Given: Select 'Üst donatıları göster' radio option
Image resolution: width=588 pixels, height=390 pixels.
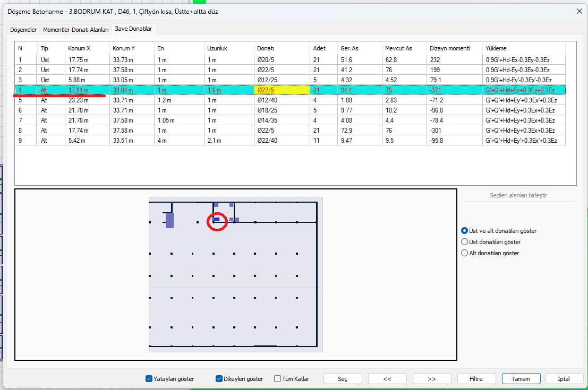Looking at the screenshot, I should 491,242.
